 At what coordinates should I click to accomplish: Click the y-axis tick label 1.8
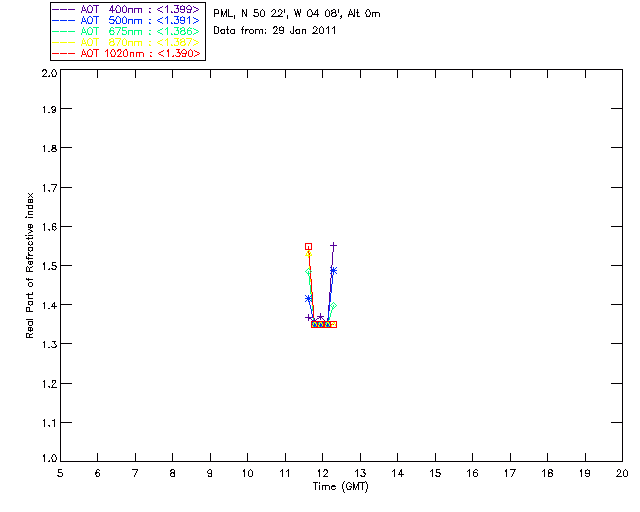[x=49, y=148]
